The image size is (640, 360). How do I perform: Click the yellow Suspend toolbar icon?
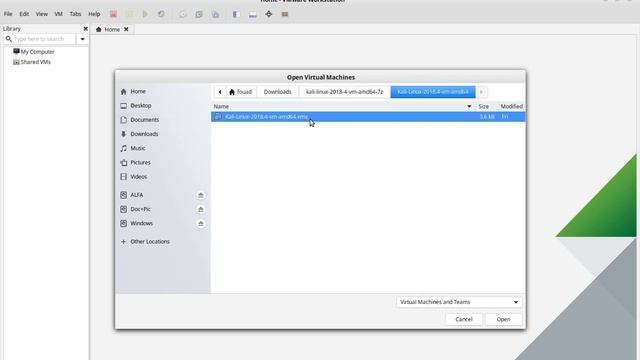pyautogui.click(x=129, y=14)
